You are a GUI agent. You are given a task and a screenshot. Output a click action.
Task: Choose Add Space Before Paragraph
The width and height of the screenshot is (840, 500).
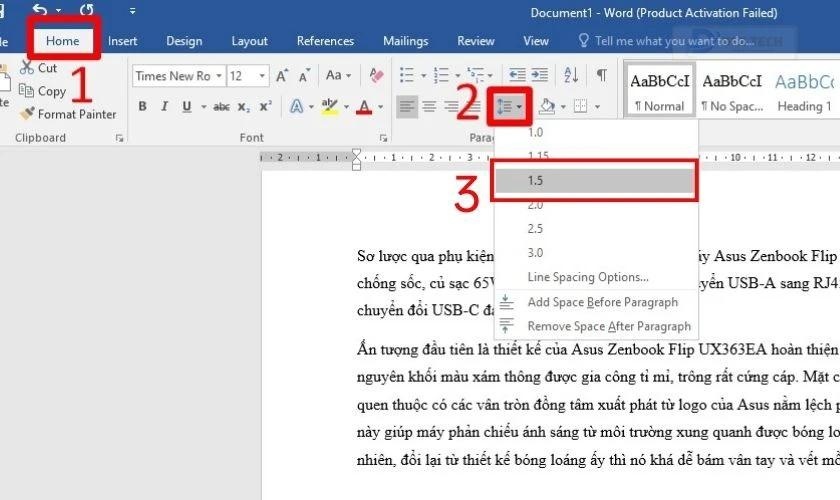596,302
